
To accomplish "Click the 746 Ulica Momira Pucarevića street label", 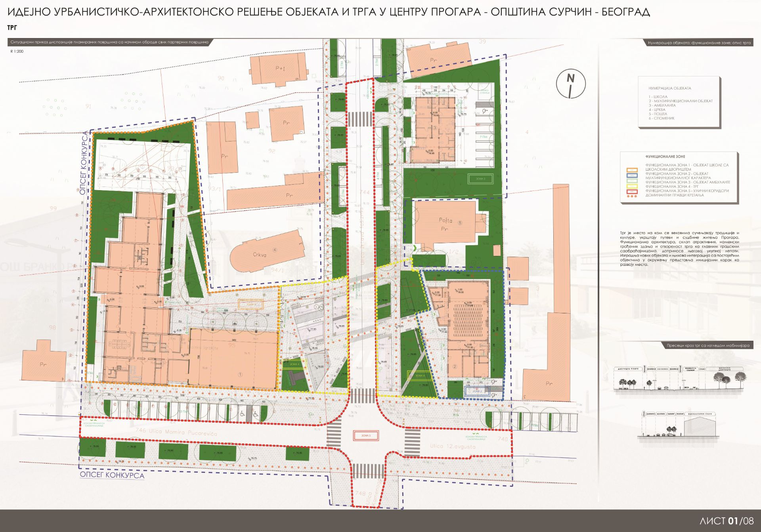I will [176, 432].
